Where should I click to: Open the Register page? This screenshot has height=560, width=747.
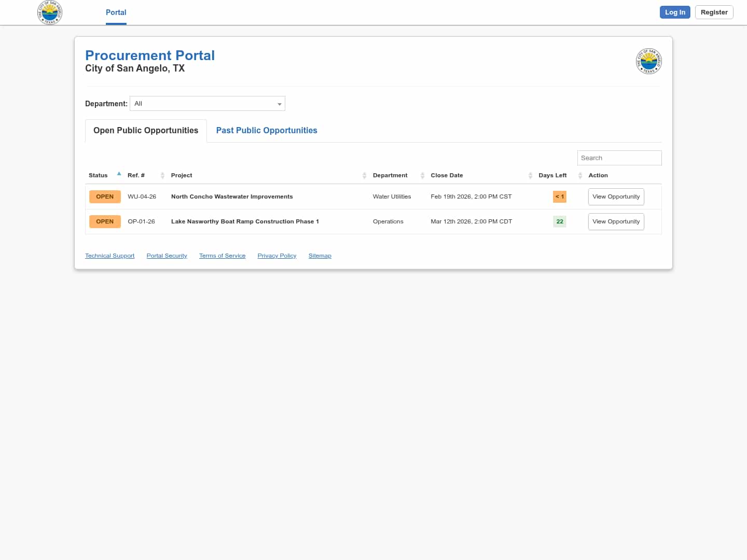click(714, 12)
